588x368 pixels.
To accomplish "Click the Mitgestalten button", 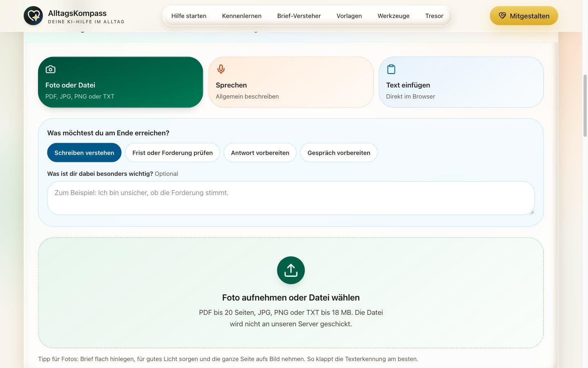I will [x=524, y=16].
